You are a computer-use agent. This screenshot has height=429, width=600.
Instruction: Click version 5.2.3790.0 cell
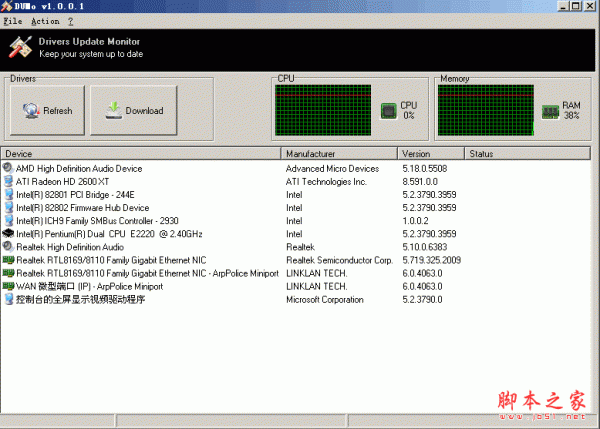422,299
